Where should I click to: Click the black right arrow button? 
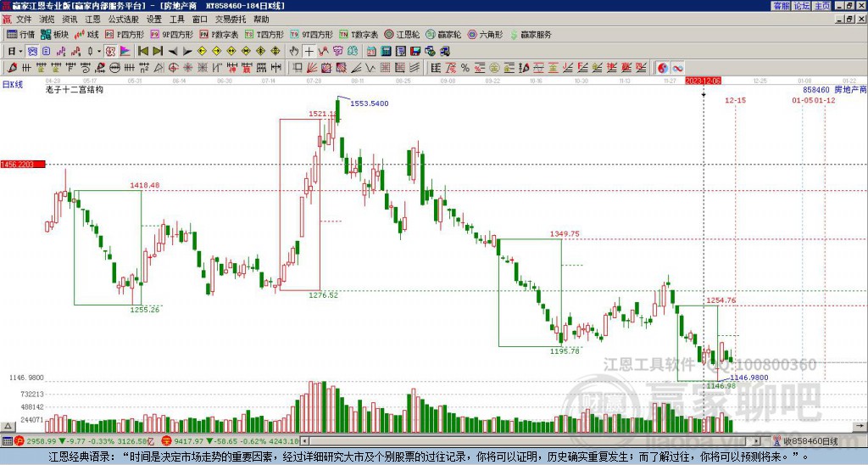coord(187,52)
